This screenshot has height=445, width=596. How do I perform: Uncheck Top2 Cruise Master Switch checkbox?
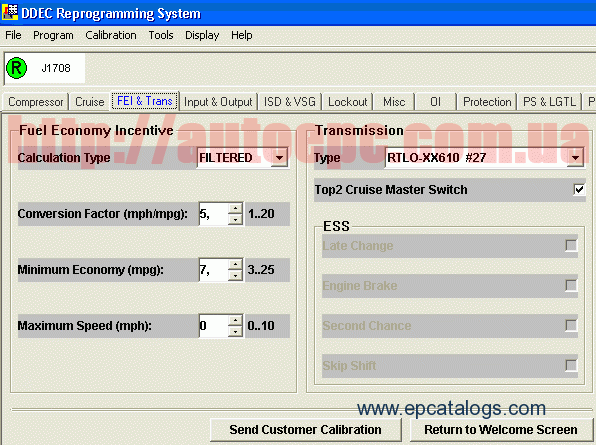[x=579, y=189]
